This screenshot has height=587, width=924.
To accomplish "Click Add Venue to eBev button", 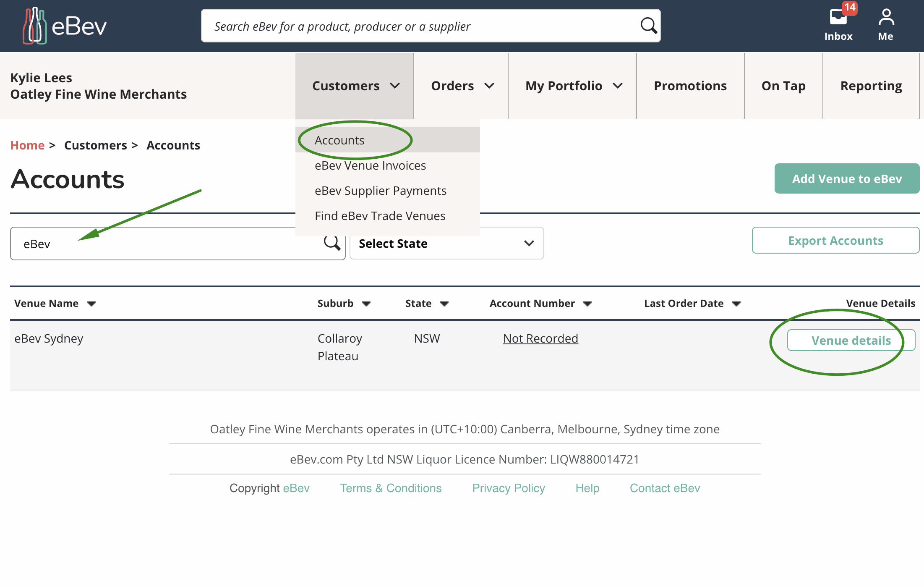I will point(846,178).
